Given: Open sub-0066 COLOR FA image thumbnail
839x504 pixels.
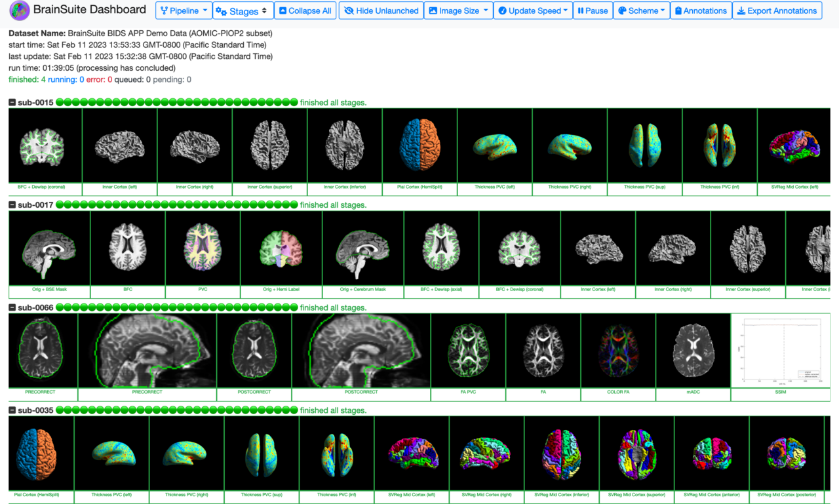Looking at the screenshot, I should coord(618,351).
